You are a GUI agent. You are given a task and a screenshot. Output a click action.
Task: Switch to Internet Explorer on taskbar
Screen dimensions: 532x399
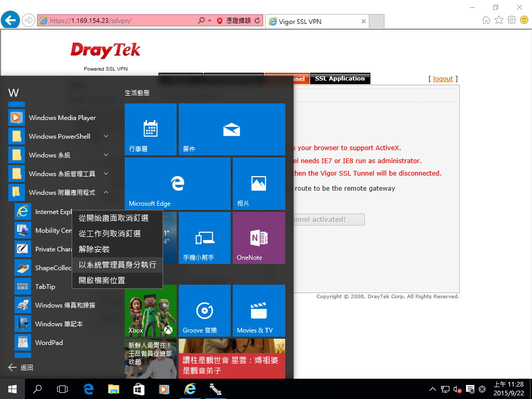tap(190, 389)
